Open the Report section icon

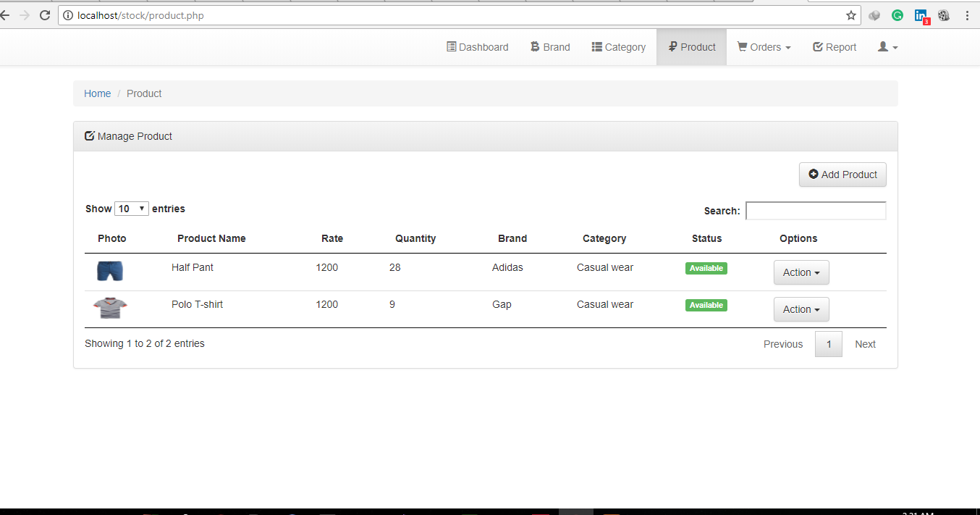[x=818, y=46]
